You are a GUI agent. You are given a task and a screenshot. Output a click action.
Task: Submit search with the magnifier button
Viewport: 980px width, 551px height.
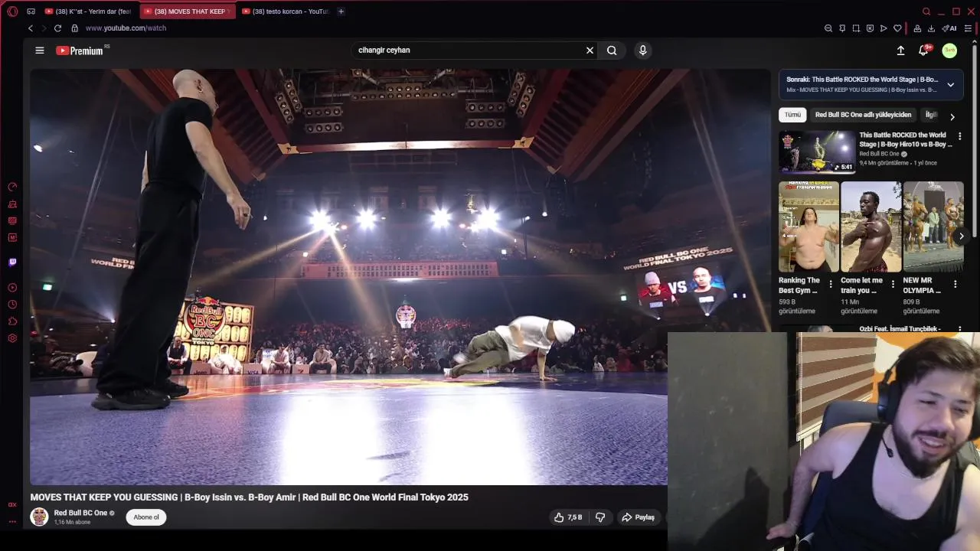[612, 51]
